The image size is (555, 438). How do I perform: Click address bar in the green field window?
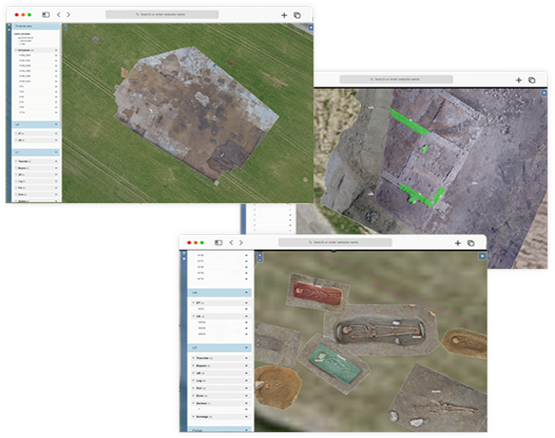tap(162, 15)
